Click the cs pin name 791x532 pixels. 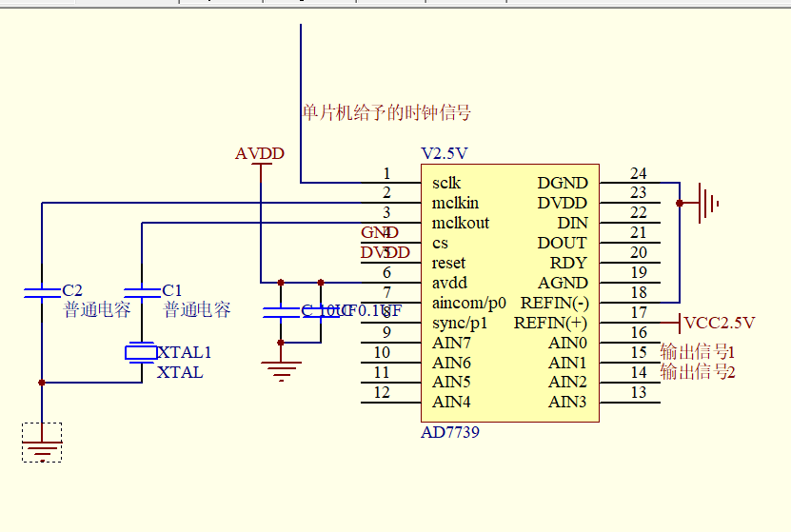440,243
